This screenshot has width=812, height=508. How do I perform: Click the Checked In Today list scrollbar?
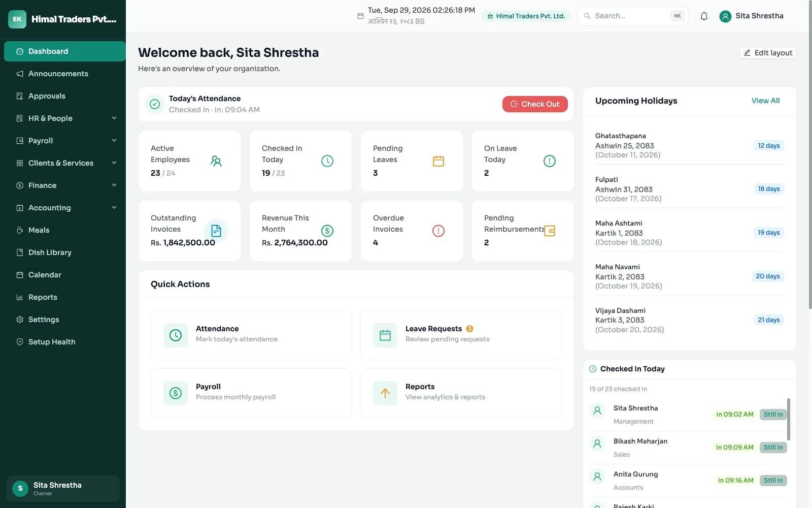point(788,419)
